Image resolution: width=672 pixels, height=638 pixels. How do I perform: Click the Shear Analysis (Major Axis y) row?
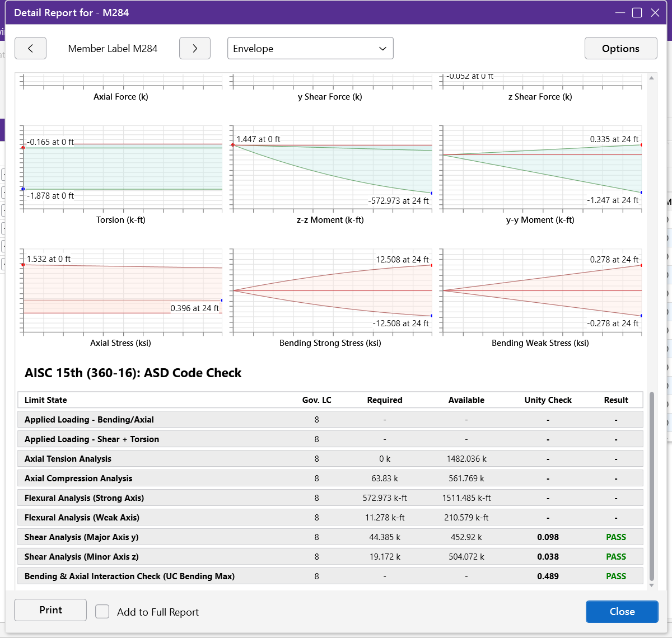click(x=330, y=537)
